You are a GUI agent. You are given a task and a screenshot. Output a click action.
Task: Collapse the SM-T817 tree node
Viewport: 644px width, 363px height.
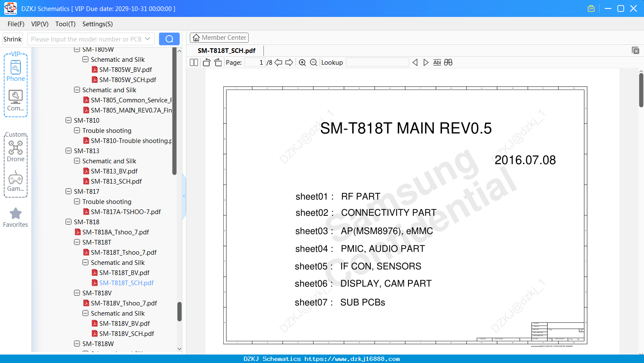pos(69,191)
